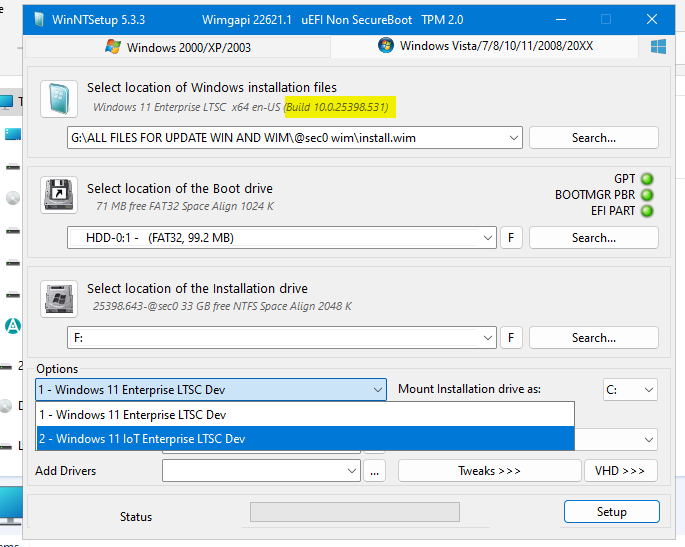Click the EFI PART green status indicator

[x=647, y=211]
